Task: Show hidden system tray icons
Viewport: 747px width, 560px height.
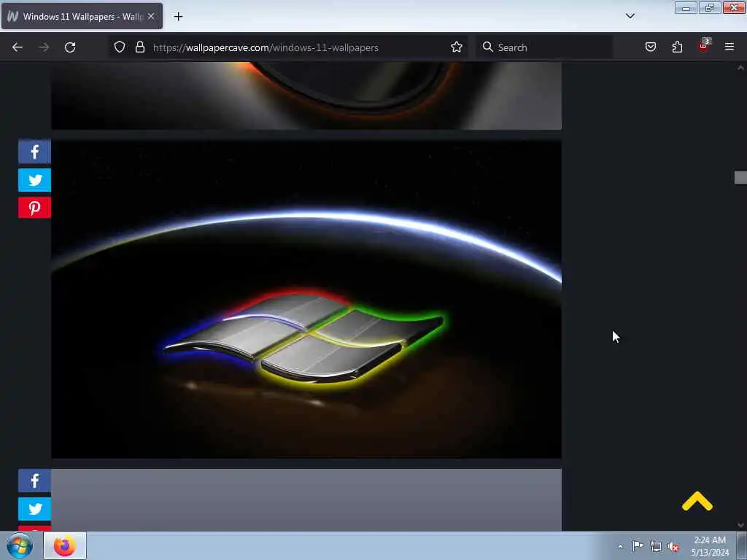Action: tap(620, 546)
